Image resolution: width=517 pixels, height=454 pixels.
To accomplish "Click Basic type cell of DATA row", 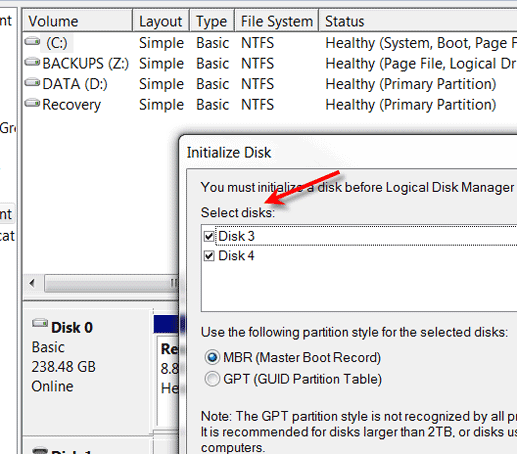I will point(213,84).
